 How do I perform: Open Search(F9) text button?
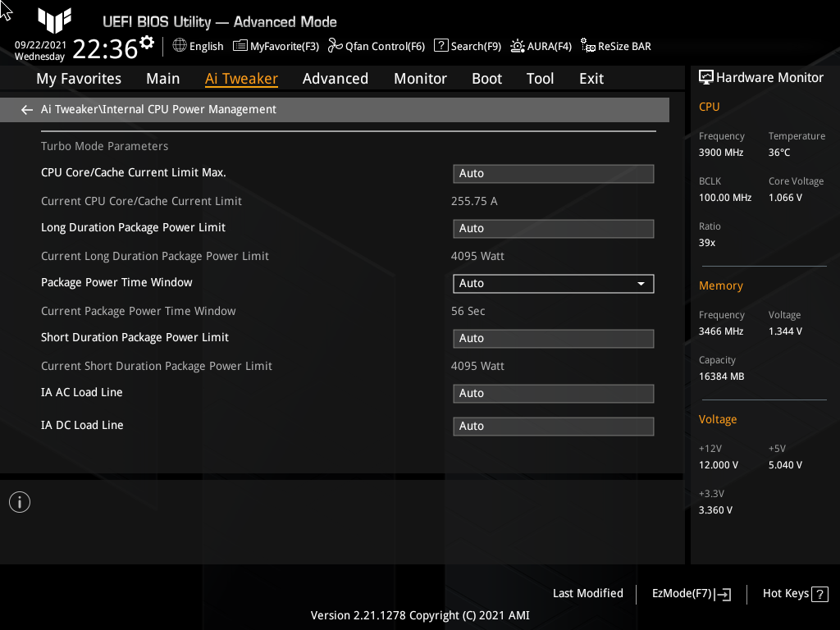pos(476,47)
